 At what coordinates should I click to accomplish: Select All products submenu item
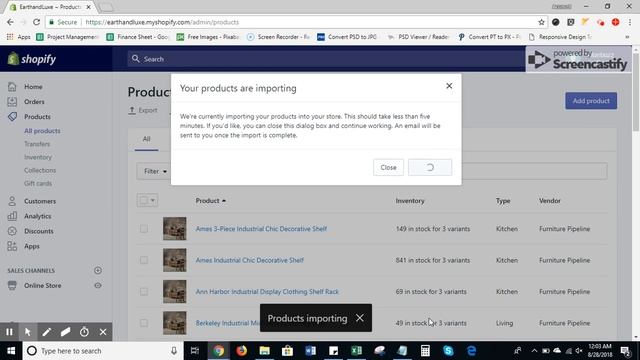coord(42,131)
